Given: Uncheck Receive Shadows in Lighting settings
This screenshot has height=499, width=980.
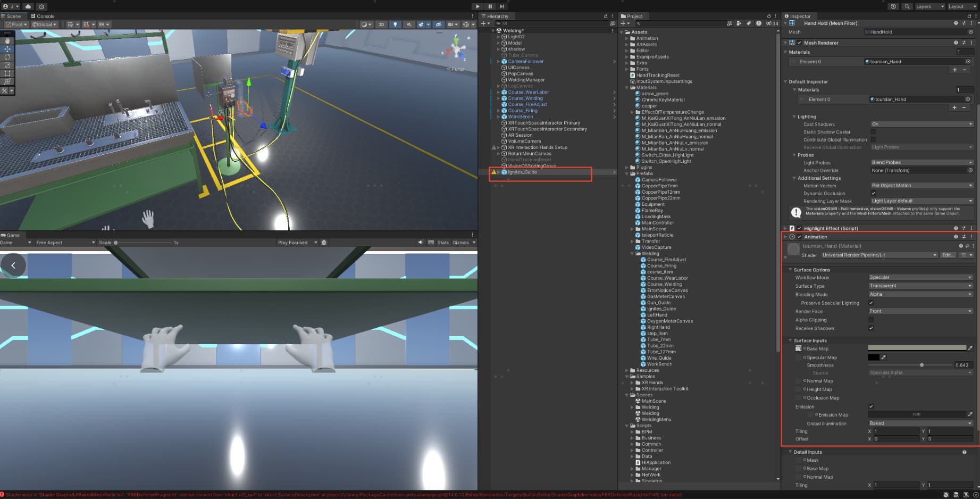Looking at the screenshot, I should [x=871, y=328].
